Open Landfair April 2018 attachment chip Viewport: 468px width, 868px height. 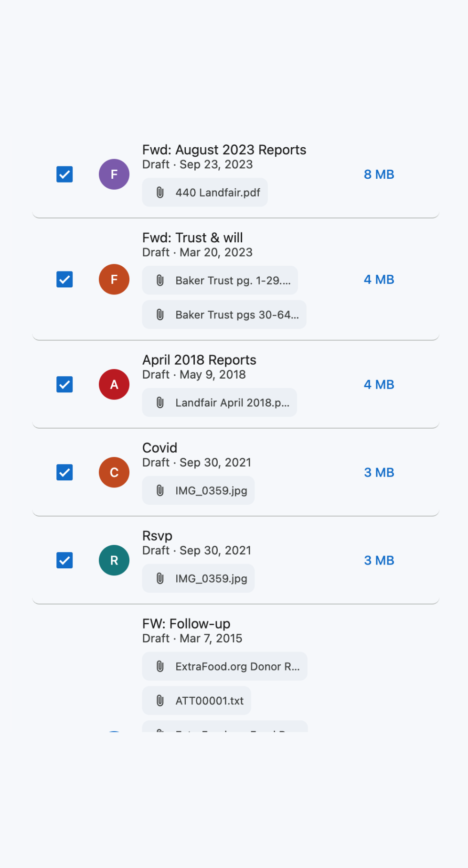click(220, 403)
